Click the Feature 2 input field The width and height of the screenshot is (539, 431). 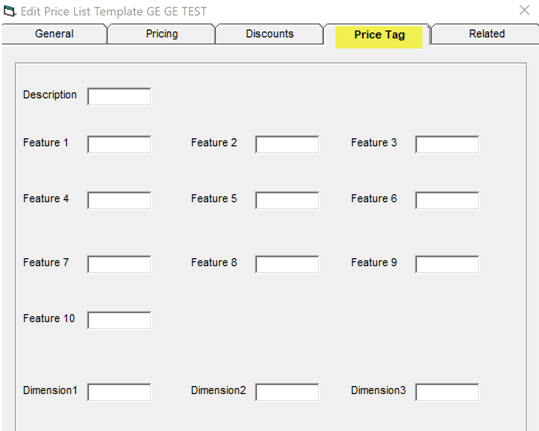[287, 144]
